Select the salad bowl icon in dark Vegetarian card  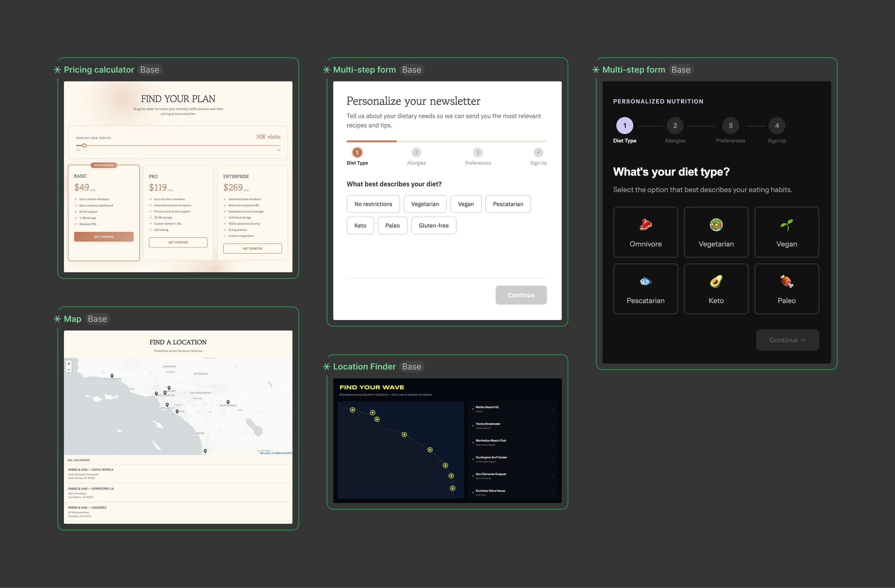[x=716, y=225]
